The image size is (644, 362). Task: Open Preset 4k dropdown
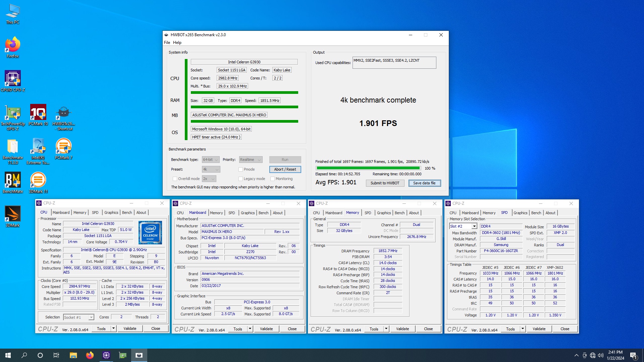pyautogui.click(x=211, y=170)
